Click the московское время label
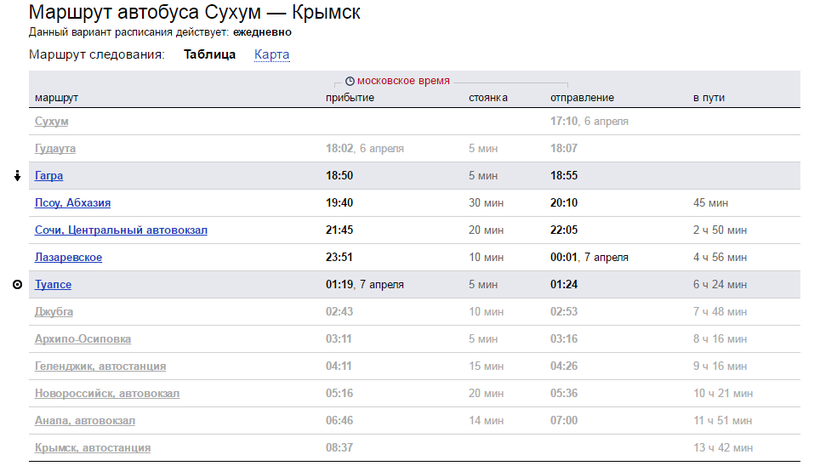Screen dimensions: 820x466 point(403,80)
